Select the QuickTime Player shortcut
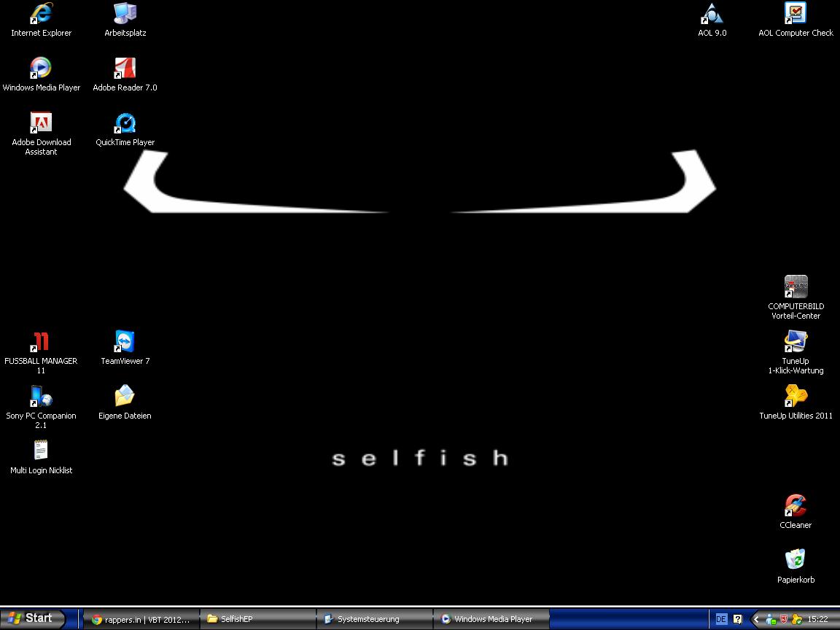The height and width of the screenshot is (630, 840). pyautogui.click(x=125, y=123)
